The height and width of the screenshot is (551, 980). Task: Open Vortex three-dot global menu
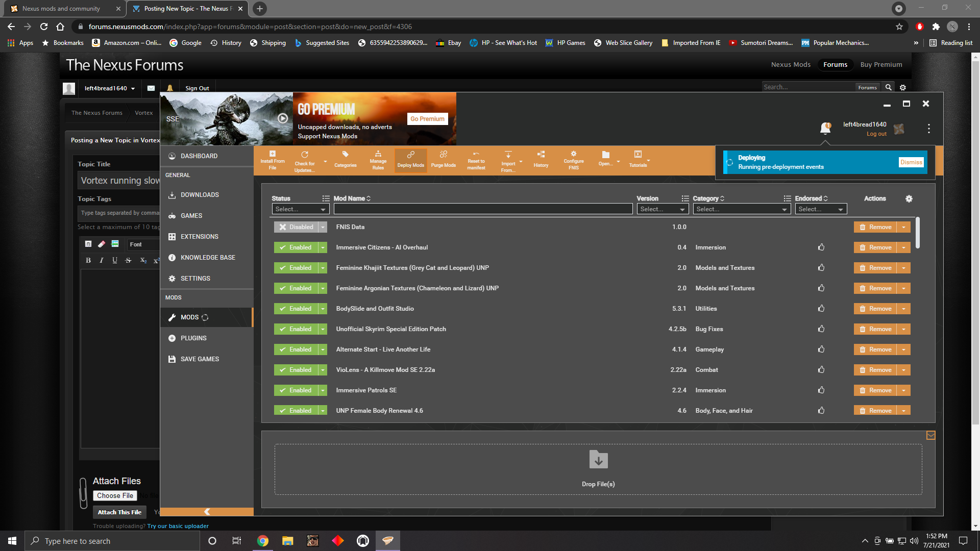pos(929,129)
